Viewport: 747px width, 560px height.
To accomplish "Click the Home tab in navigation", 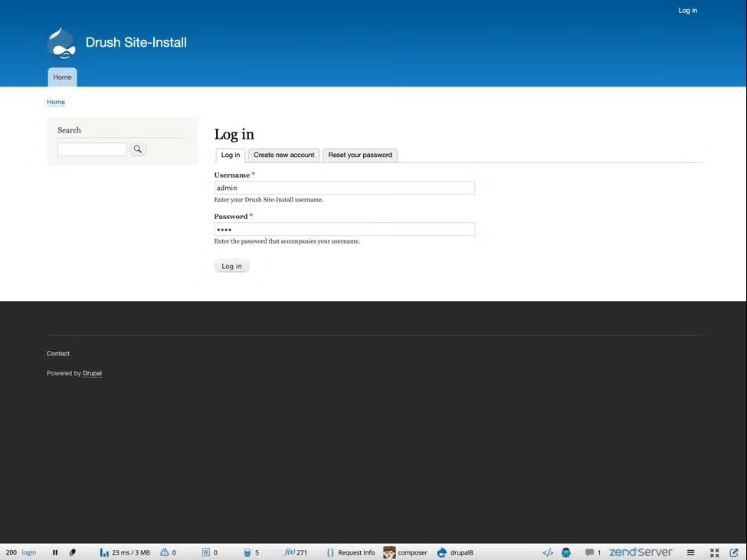I will click(62, 77).
